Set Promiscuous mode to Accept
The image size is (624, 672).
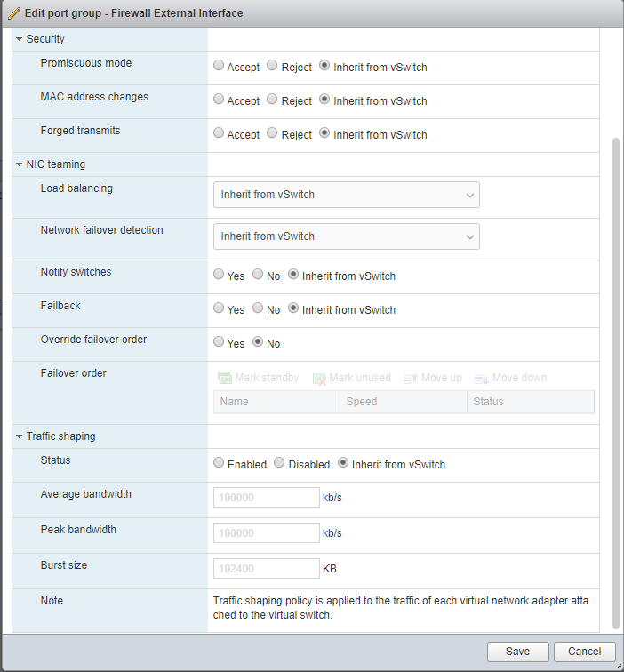pyautogui.click(x=219, y=66)
